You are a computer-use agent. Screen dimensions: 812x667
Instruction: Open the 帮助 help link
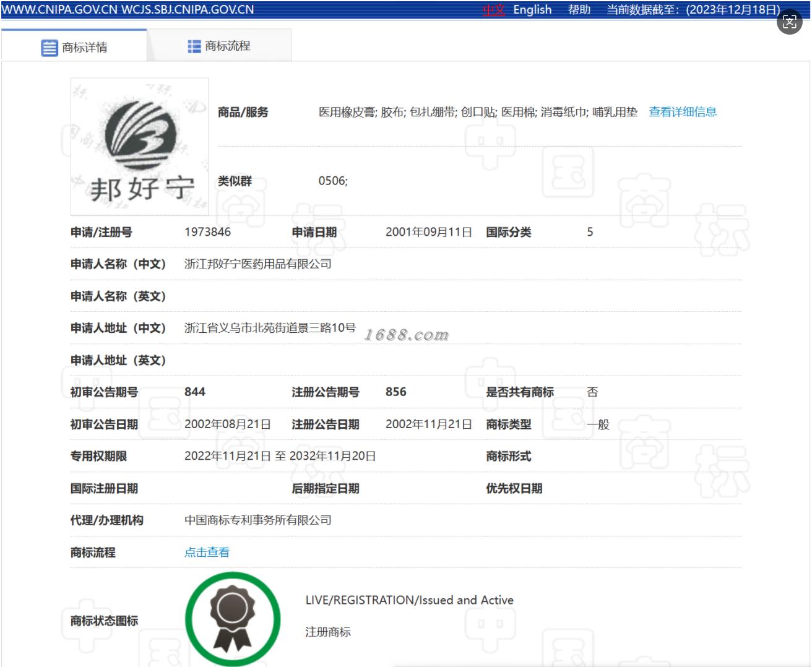[579, 10]
